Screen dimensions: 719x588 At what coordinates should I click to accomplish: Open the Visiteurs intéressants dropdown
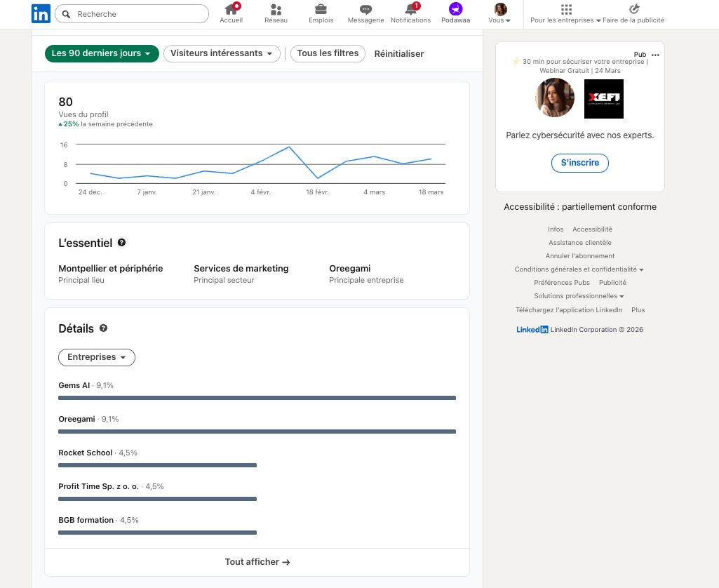tap(222, 53)
